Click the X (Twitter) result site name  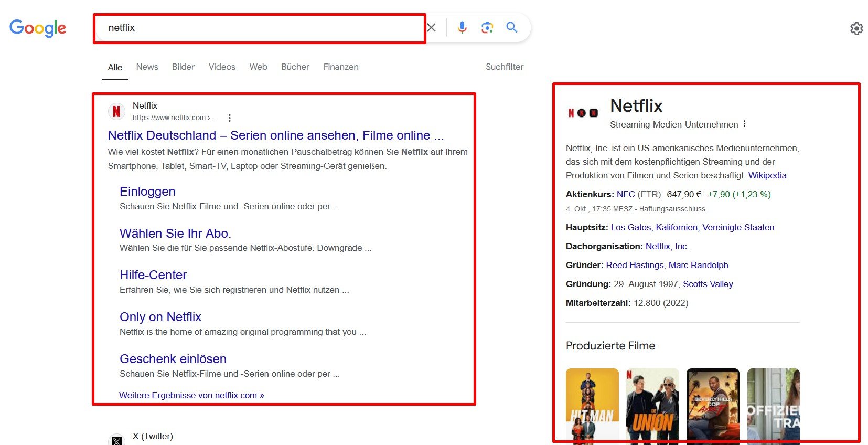(153, 436)
